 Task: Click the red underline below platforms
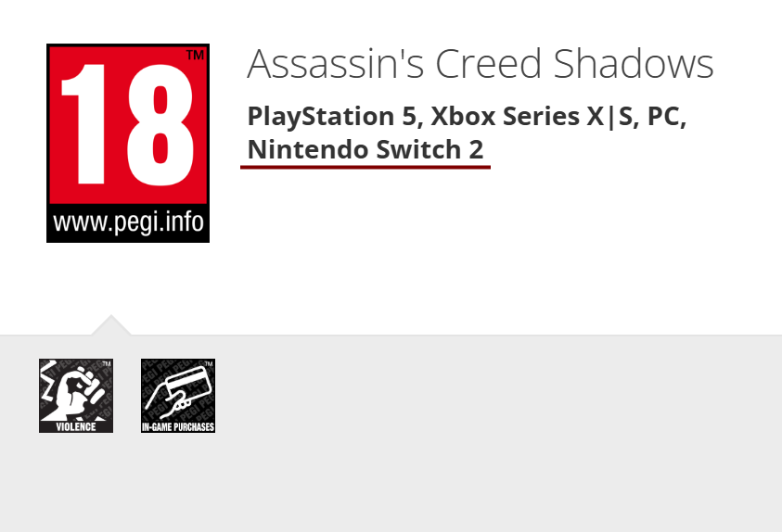pyautogui.click(x=365, y=168)
